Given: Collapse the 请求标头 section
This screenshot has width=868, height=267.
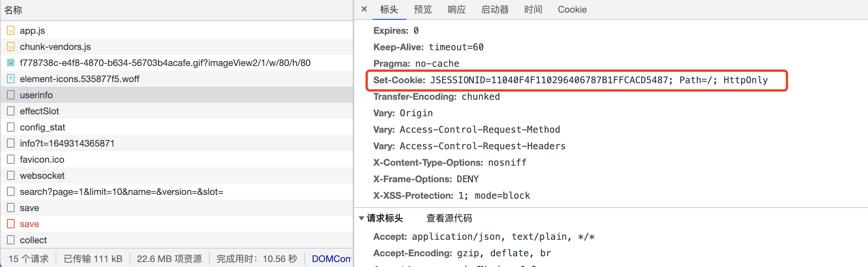Looking at the screenshot, I should point(362,218).
